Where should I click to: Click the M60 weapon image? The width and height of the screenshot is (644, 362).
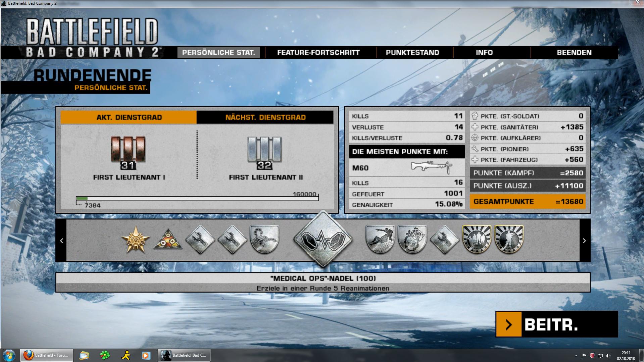pos(432,167)
